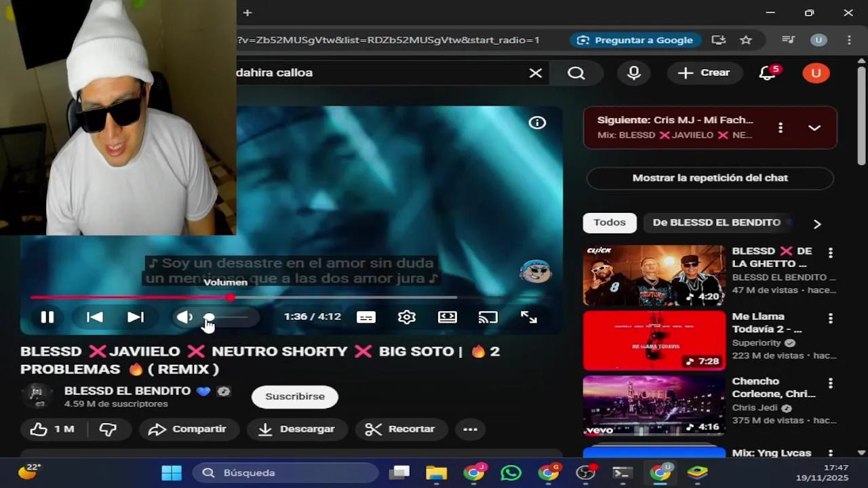
Task: Open the notifications bell
Action: 768,73
